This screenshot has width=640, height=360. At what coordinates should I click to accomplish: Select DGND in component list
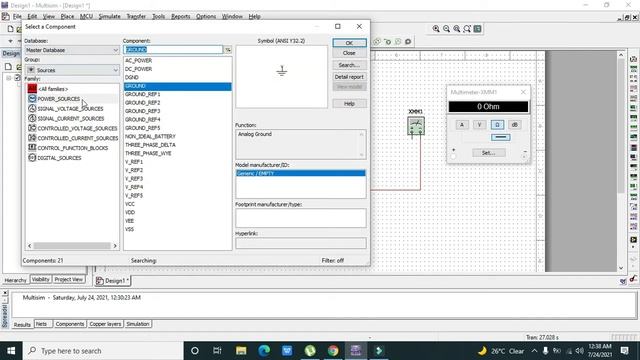tap(132, 77)
